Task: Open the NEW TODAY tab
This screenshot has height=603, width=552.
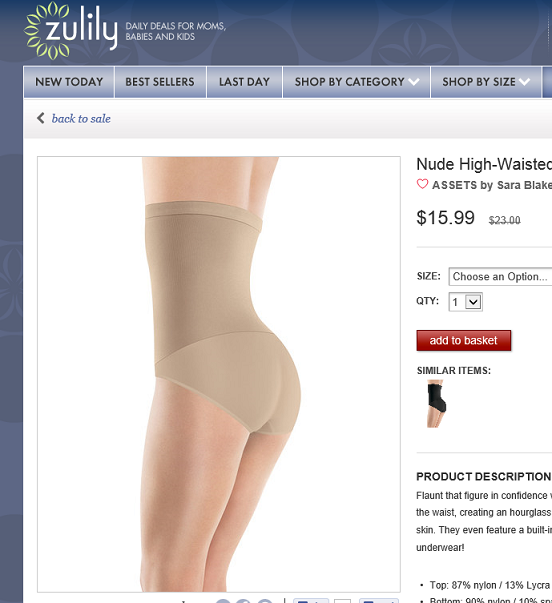Action: point(69,82)
